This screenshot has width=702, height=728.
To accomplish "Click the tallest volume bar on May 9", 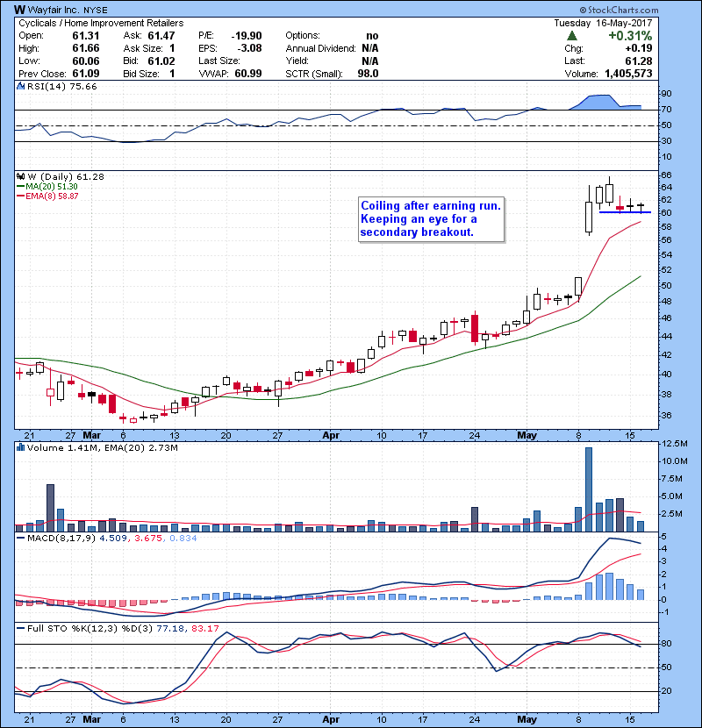I will (x=589, y=489).
